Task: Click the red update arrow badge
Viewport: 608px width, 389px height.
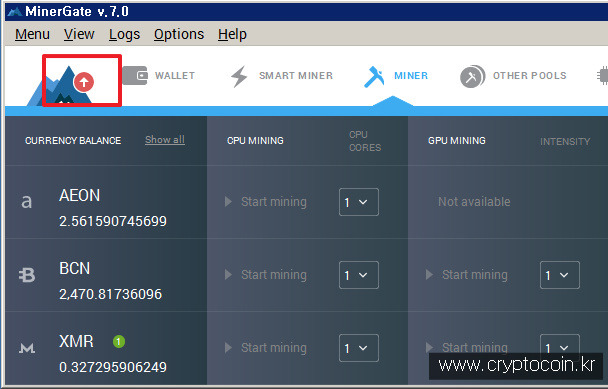Action: coord(84,82)
